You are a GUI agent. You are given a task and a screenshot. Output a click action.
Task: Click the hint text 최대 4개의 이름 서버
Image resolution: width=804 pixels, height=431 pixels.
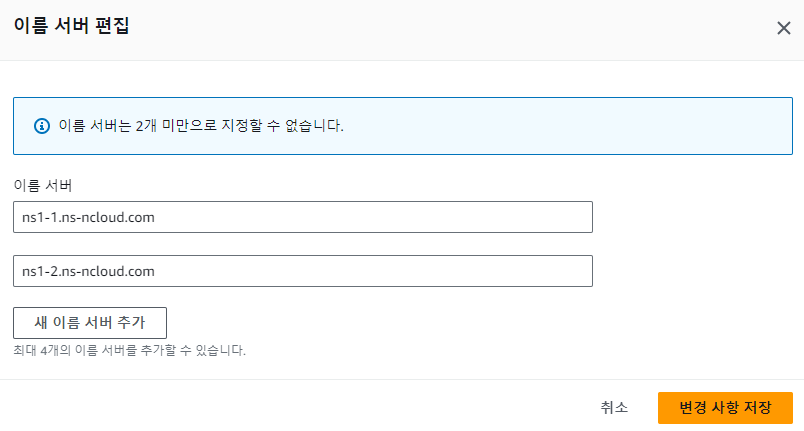(129, 351)
